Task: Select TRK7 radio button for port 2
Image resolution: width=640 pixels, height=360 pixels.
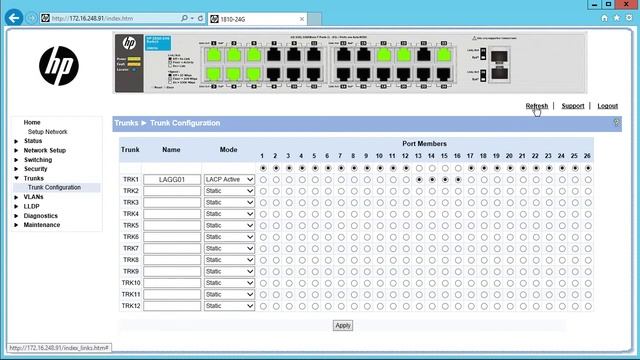Action: tap(276, 248)
